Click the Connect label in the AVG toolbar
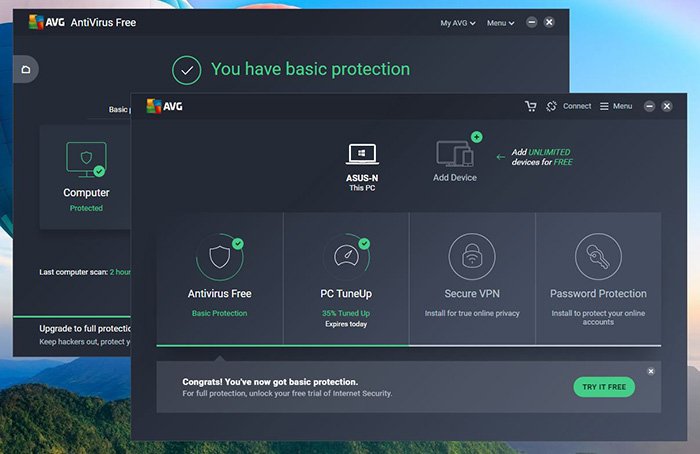 [577, 106]
